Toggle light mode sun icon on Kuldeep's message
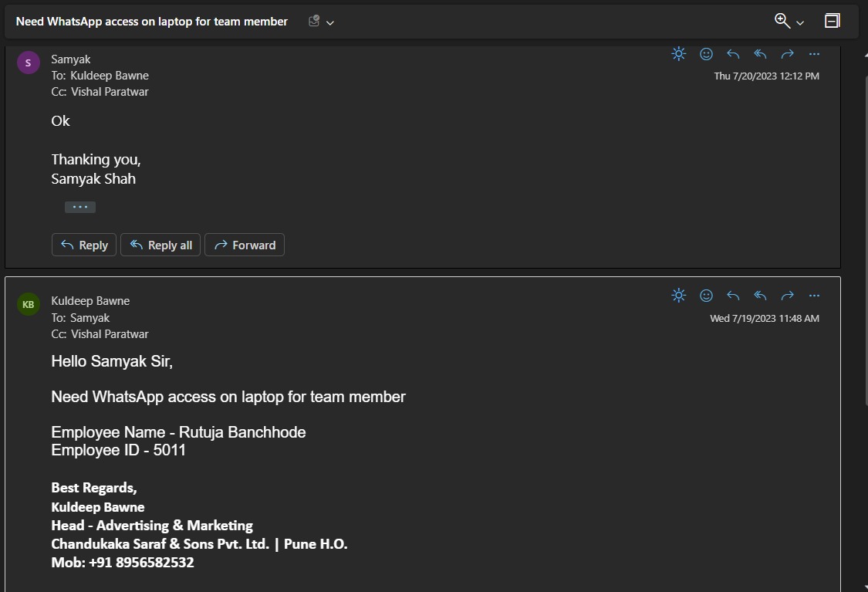 click(x=679, y=295)
